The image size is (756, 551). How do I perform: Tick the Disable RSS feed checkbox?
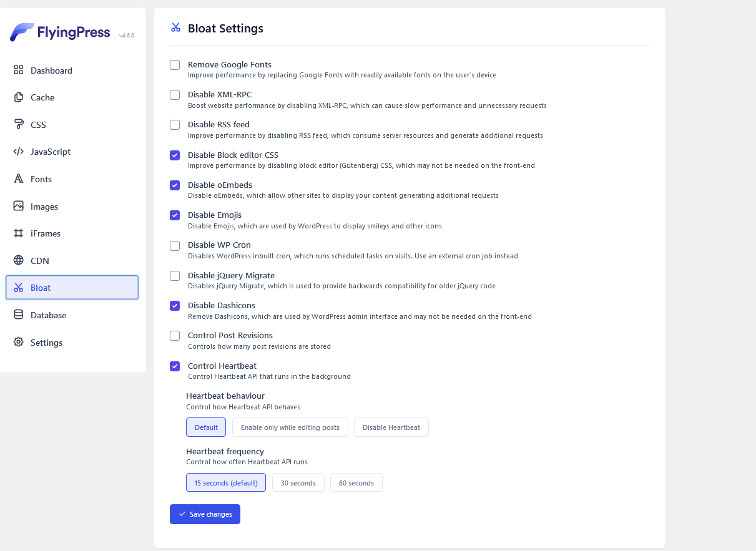175,125
